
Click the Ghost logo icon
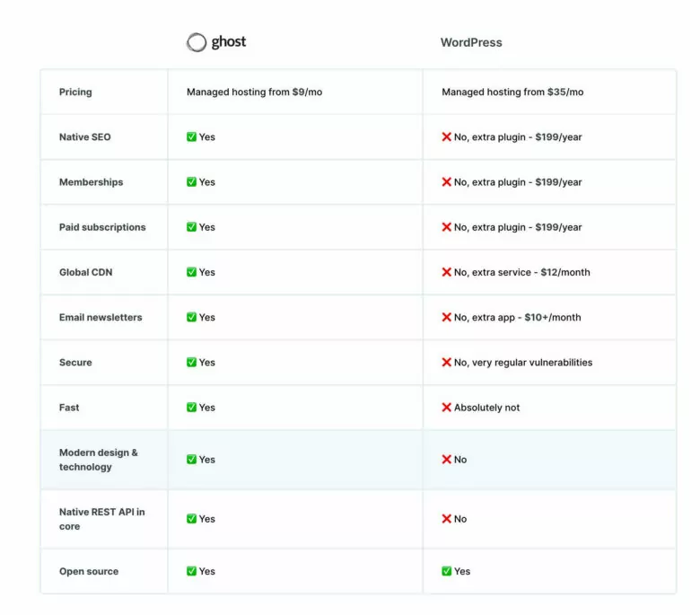coord(196,42)
